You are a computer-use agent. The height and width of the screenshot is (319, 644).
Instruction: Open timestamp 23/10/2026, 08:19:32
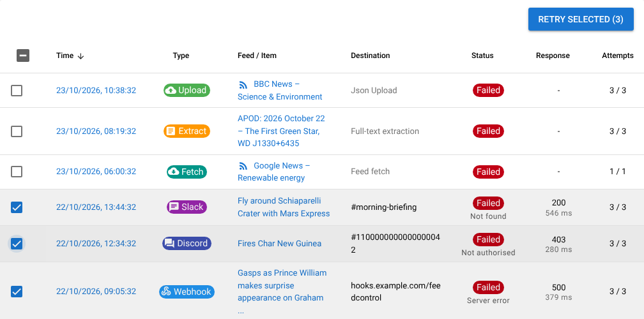pyautogui.click(x=96, y=131)
